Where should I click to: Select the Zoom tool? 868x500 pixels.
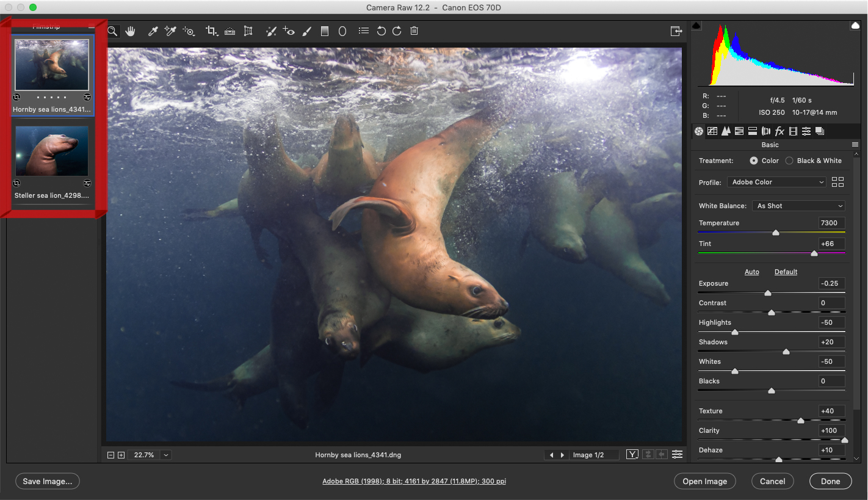(x=112, y=31)
